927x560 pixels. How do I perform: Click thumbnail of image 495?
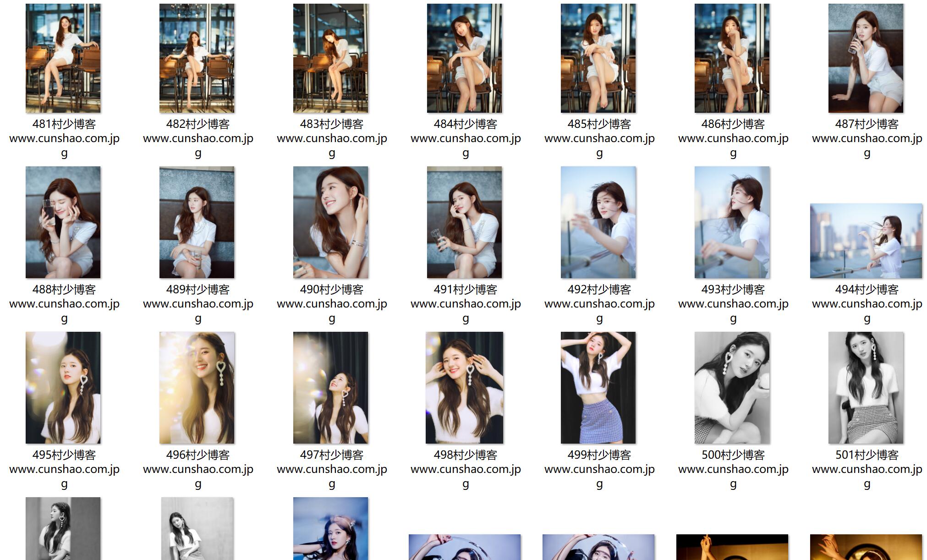click(63, 388)
